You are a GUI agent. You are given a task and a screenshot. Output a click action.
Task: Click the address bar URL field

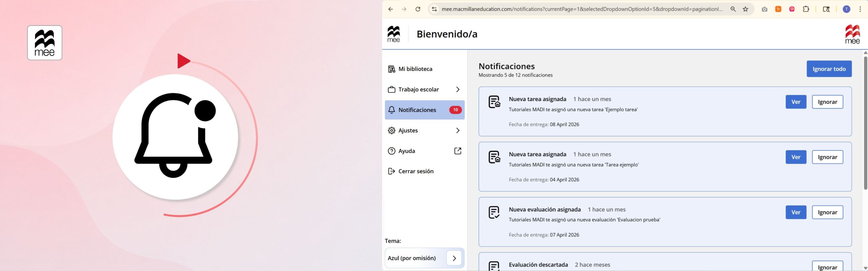click(582, 9)
